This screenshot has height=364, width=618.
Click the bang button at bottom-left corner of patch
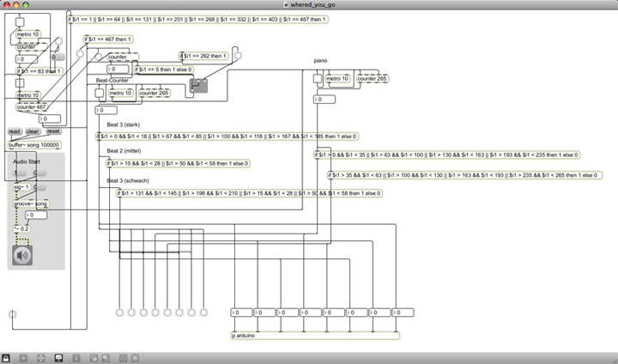[12, 315]
